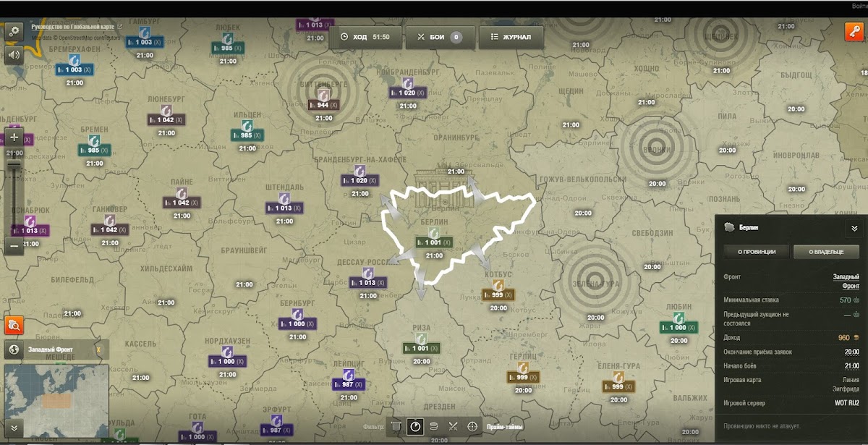Click the WOT RU2 game server value
The height and width of the screenshot is (445, 868).
point(847,402)
